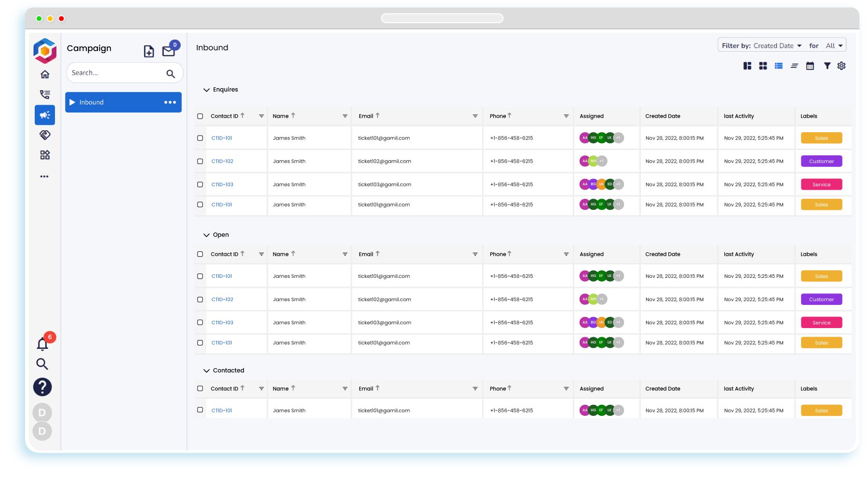The image size is (868, 481).
Task: Open the Created Date filter dropdown
Action: pos(777,45)
